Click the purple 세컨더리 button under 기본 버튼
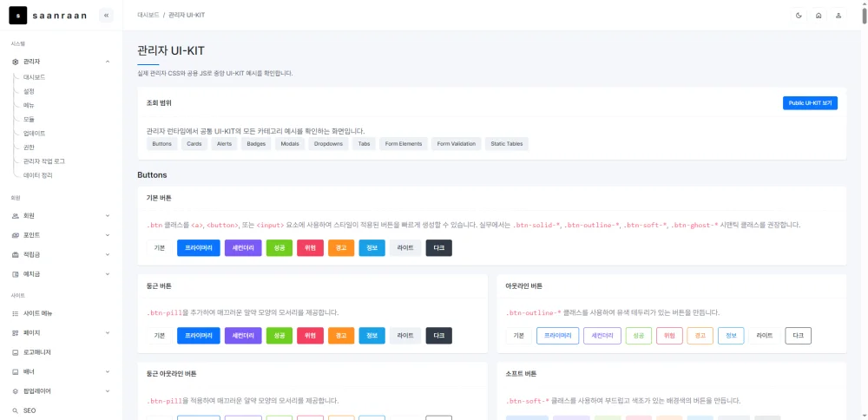This screenshot has height=420, width=868. point(243,248)
